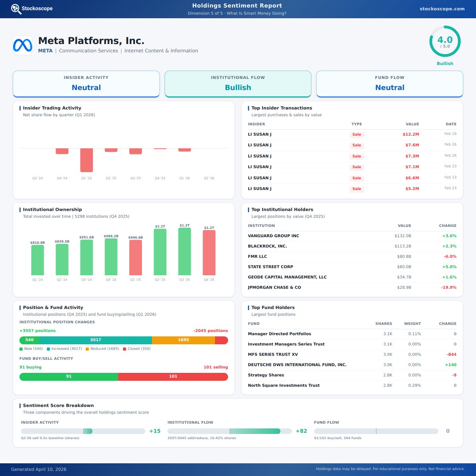Click Strategy Shares fund name
This screenshot has width=476, height=476.
pyautogui.click(x=266, y=375)
